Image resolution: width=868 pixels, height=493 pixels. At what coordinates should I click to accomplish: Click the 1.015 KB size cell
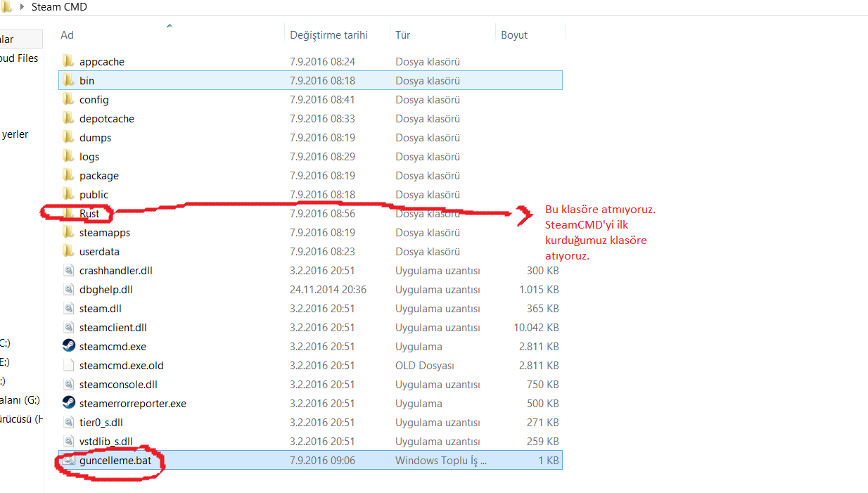(539, 289)
